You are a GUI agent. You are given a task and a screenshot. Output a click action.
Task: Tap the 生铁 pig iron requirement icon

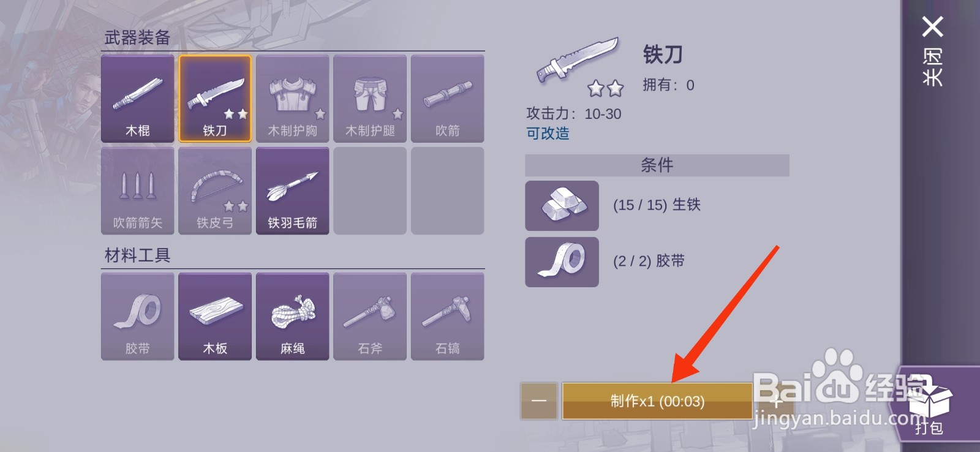[x=562, y=205]
